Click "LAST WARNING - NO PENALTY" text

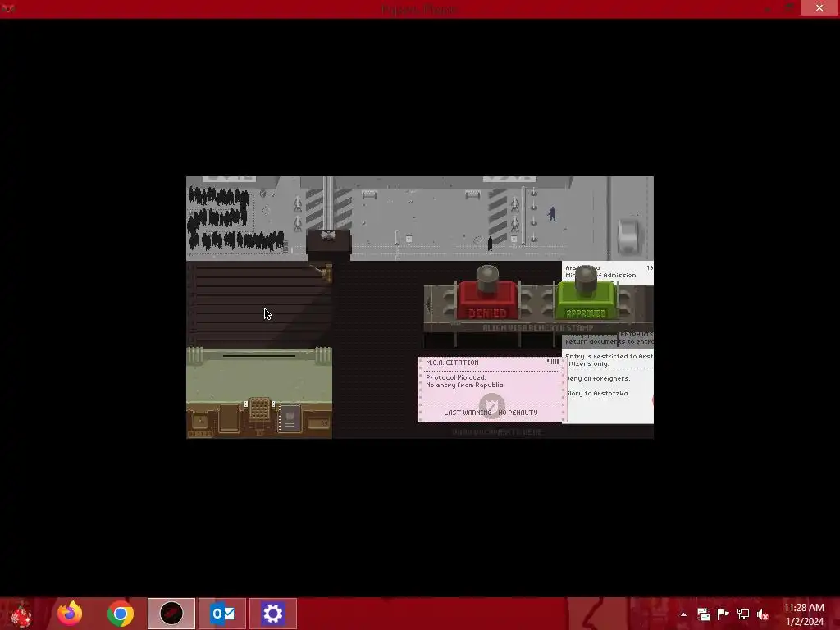click(x=491, y=413)
